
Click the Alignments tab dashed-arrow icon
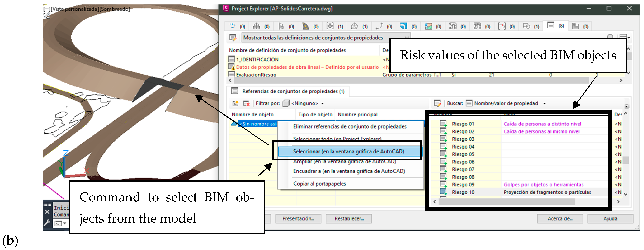coord(232,26)
